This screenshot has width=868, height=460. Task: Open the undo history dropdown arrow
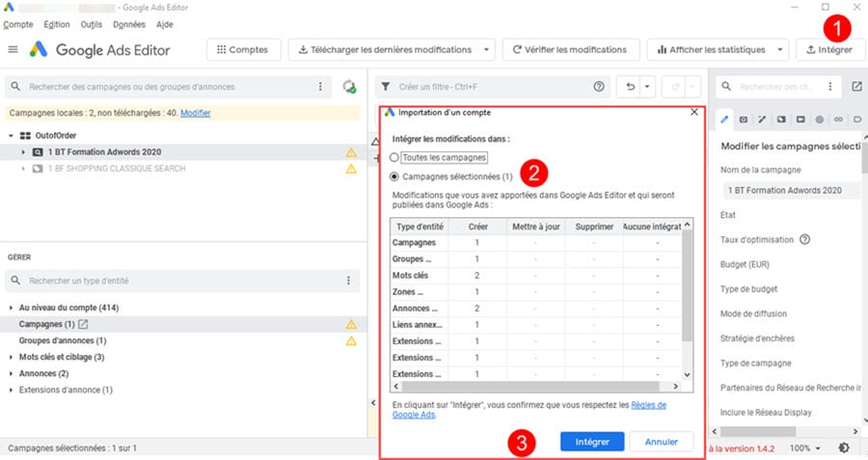[x=647, y=87]
